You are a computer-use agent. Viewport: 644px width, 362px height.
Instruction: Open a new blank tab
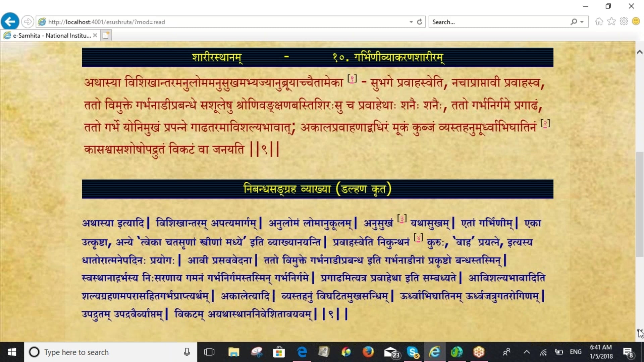coord(106,36)
